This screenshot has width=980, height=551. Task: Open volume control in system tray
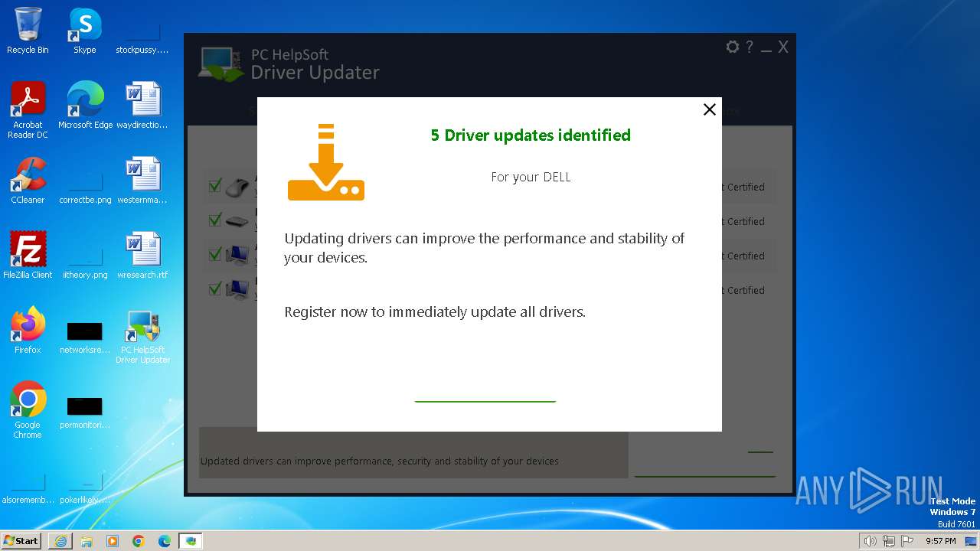(870, 541)
